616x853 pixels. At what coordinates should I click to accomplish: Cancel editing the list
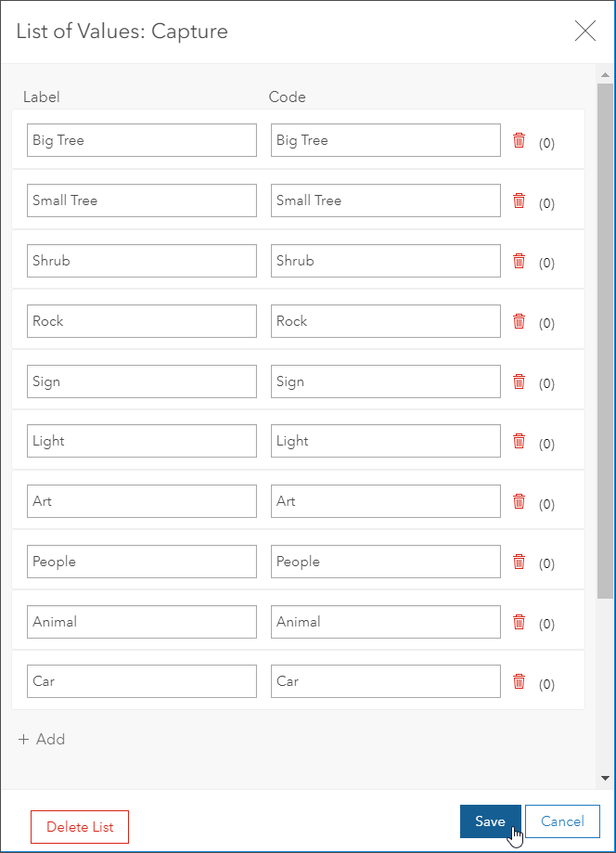[x=562, y=821]
